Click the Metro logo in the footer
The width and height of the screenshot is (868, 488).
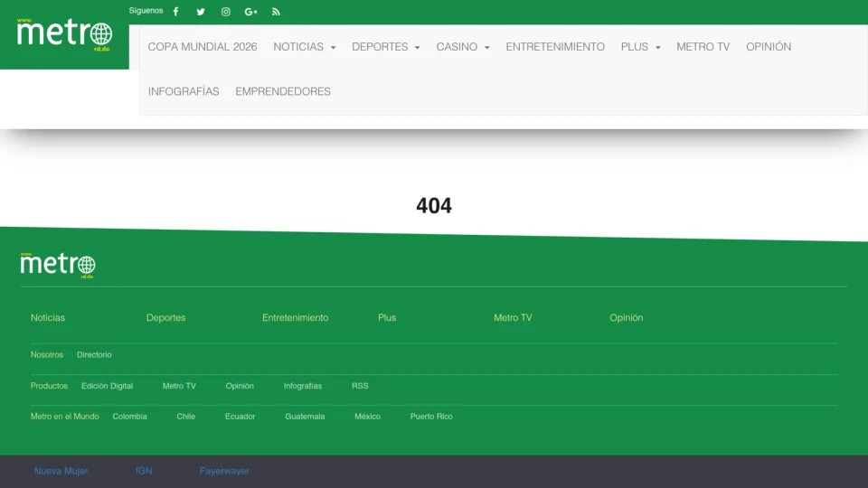[x=58, y=265]
